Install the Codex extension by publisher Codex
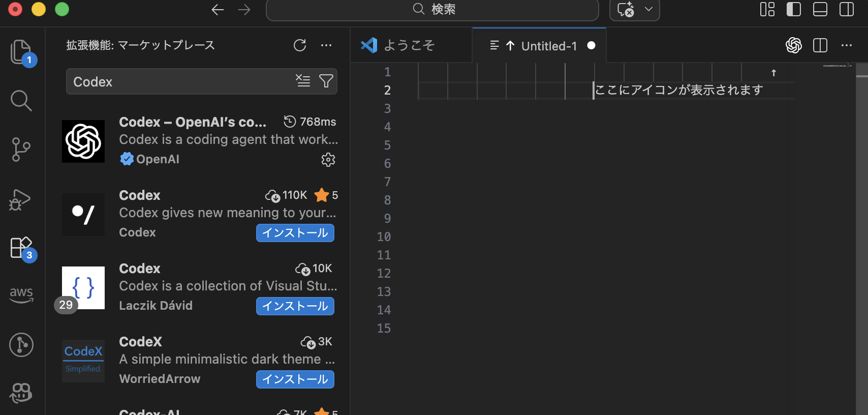The height and width of the screenshot is (415, 868). (295, 233)
